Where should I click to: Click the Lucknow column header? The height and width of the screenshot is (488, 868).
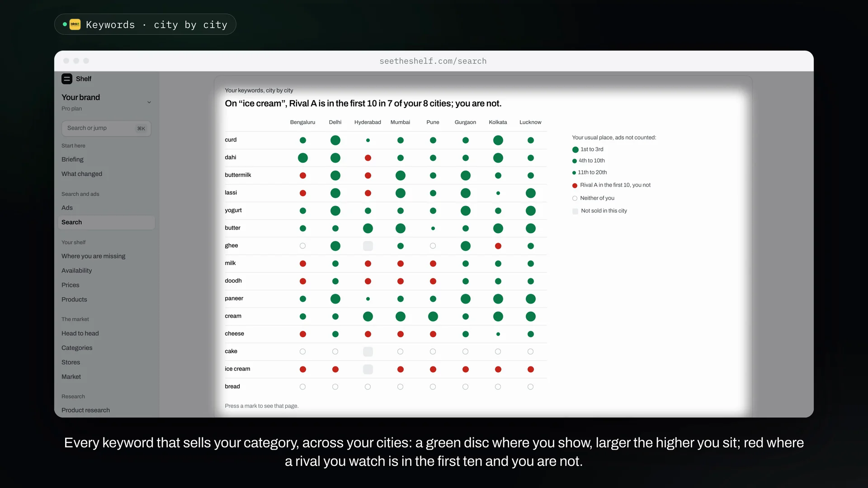(x=530, y=122)
